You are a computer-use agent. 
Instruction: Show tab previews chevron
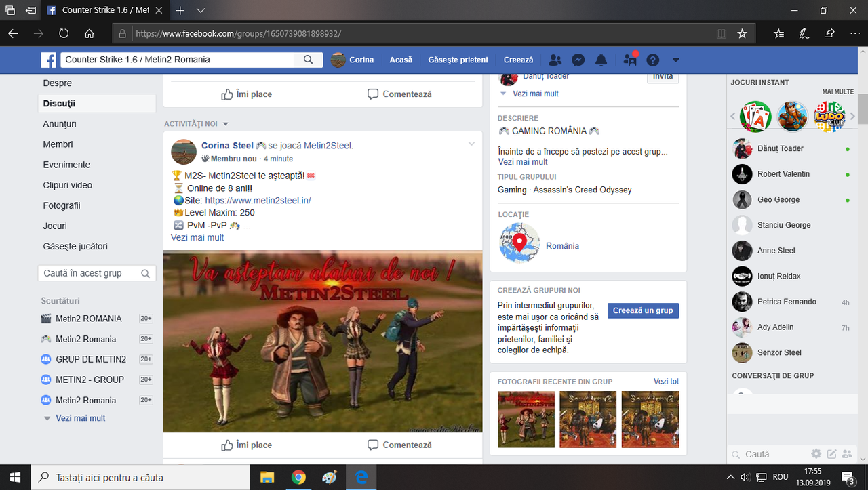[201, 11]
